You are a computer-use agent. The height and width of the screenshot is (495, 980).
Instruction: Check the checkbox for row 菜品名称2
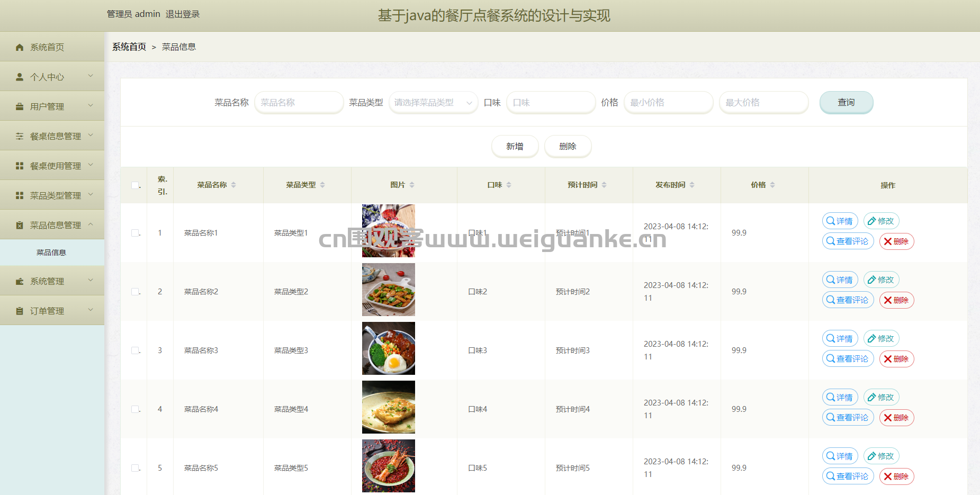(x=135, y=292)
